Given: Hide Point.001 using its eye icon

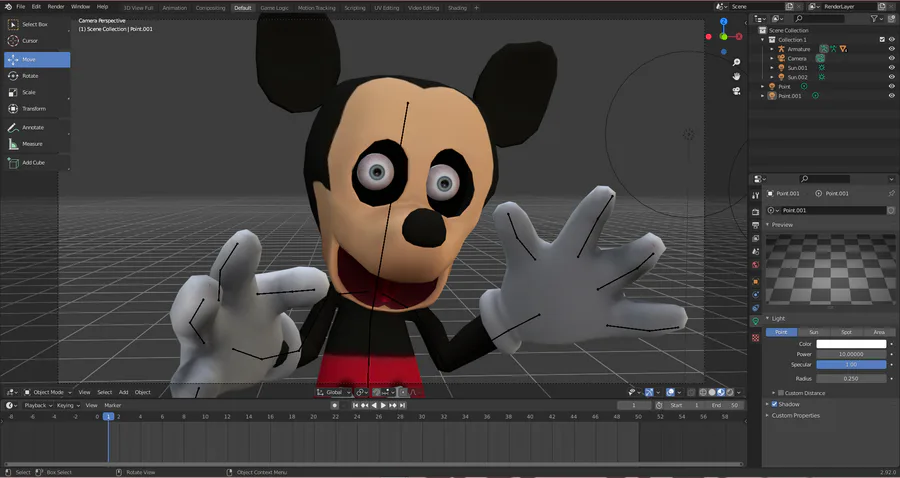Looking at the screenshot, I should [892, 96].
